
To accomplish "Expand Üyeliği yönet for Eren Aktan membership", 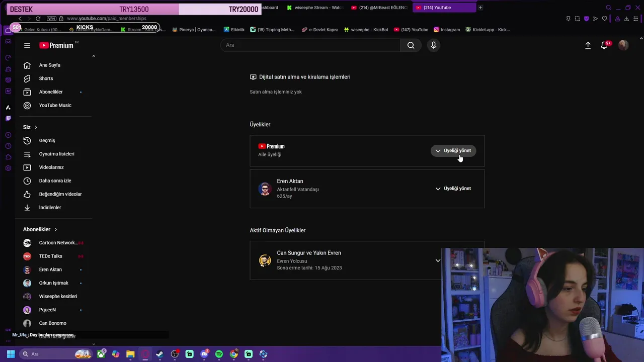I will coord(453,189).
